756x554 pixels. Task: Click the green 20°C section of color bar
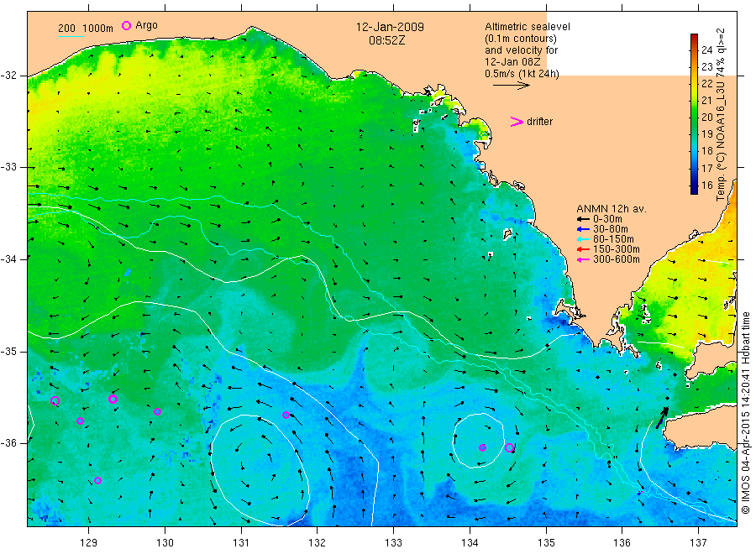point(694,117)
